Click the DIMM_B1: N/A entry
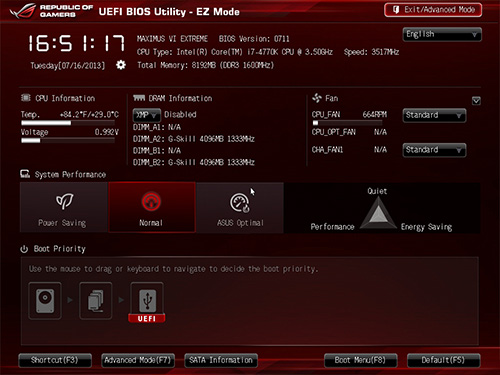Screen dimensions: 500x375 coord(157,151)
